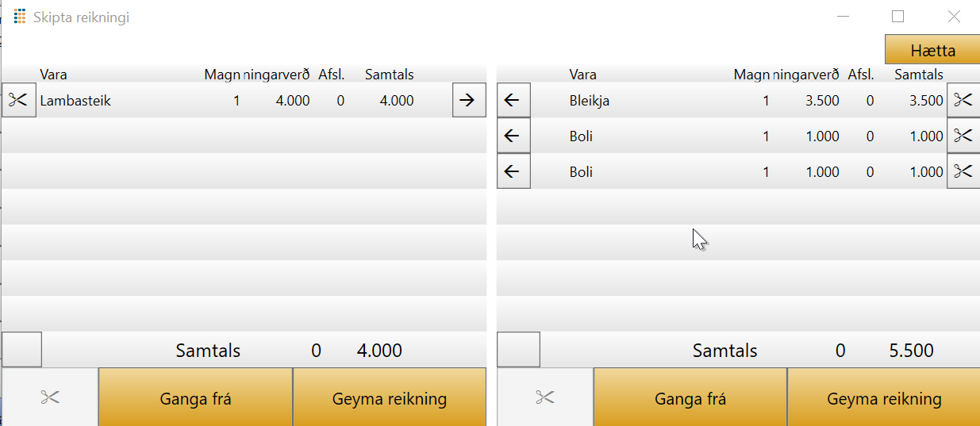Click bottom-left scissors button of left bill
Screen dimensions: 980x426
coord(49,397)
